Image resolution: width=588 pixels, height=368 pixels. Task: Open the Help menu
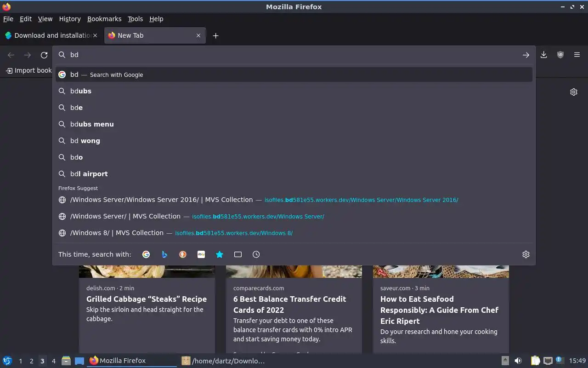click(x=156, y=19)
